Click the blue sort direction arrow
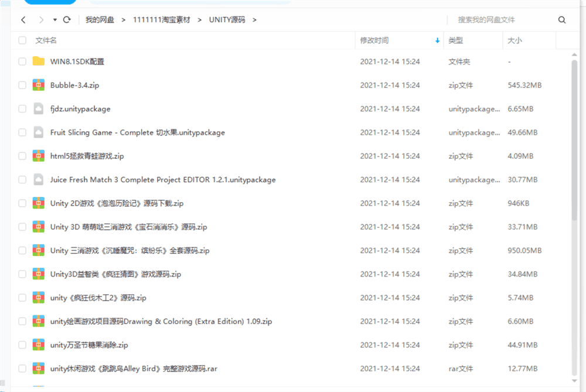This screenshot has height=392, width=586. pyautogui.click(x=437, y=40)
